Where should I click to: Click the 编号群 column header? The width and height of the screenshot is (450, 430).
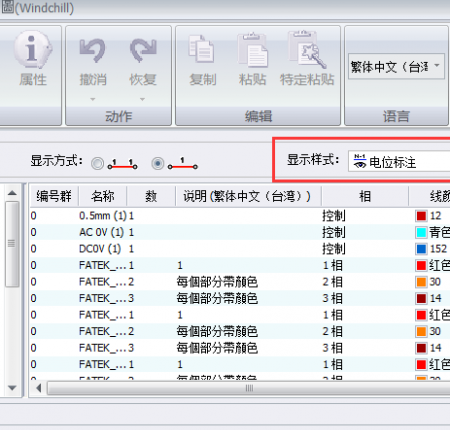click(54, 196)
